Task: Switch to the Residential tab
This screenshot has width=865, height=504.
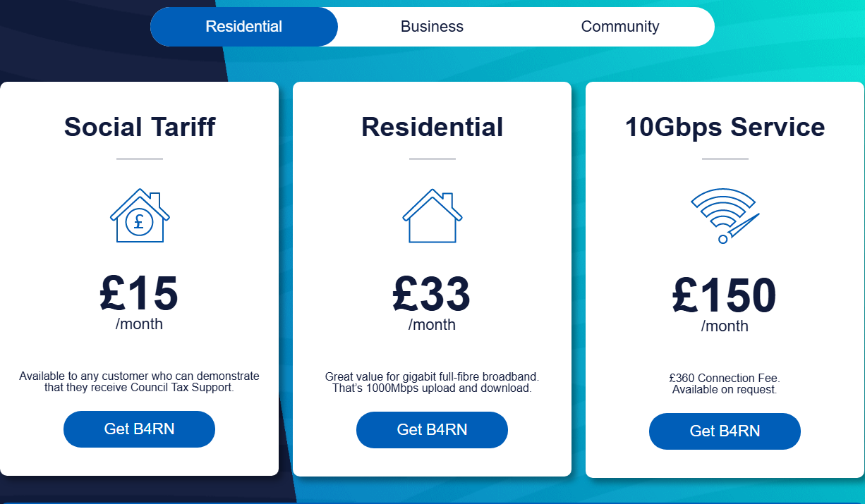Action: click(x=244, y=27)
